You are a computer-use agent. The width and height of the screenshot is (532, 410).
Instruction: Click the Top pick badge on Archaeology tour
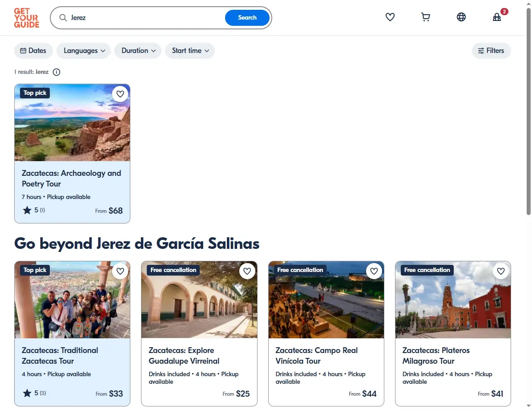[x=35, y=93]
